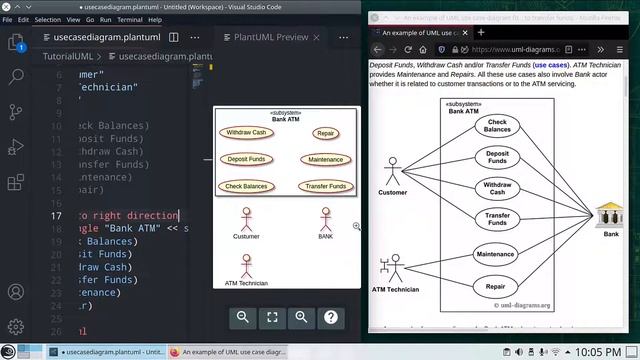Close the PlantUML Preview tab

[x=316, y=37]
